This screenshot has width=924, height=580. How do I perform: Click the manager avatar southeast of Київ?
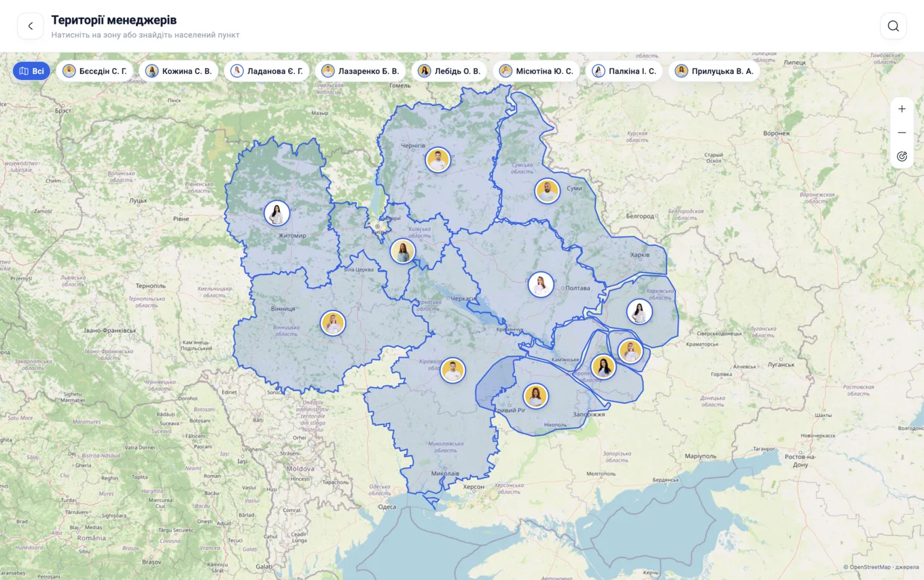pos(403,251)
